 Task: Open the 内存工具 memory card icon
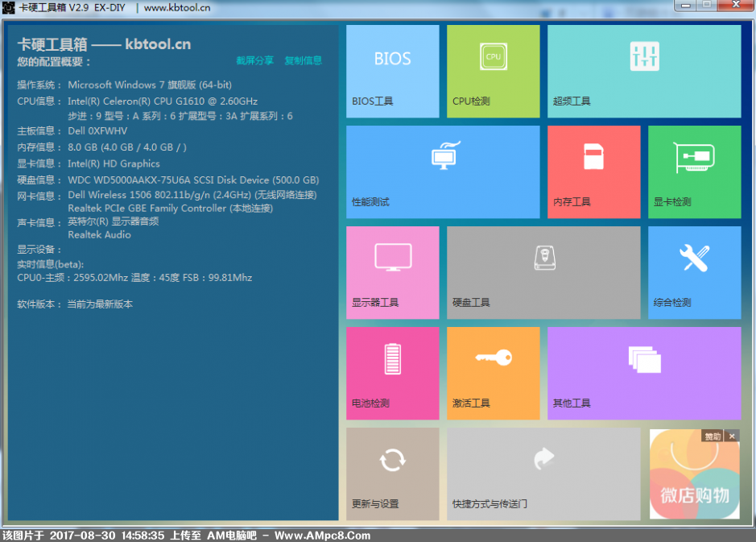[x=593, y=156]
